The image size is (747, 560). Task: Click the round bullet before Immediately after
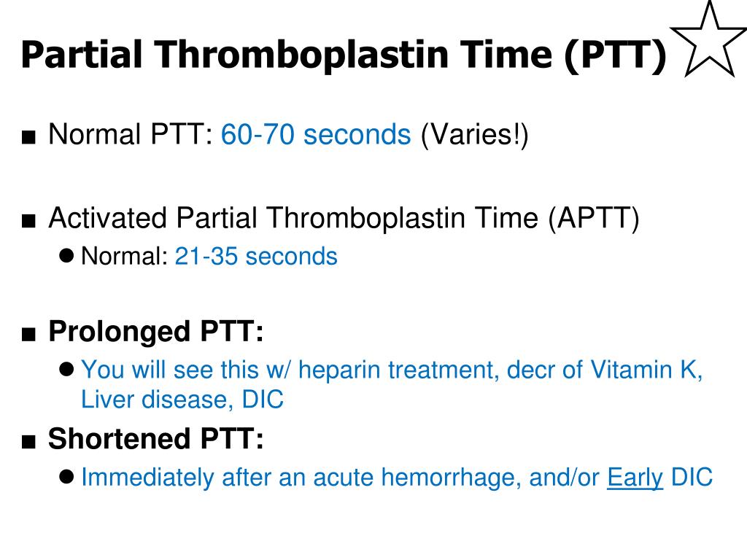point(66,477)
